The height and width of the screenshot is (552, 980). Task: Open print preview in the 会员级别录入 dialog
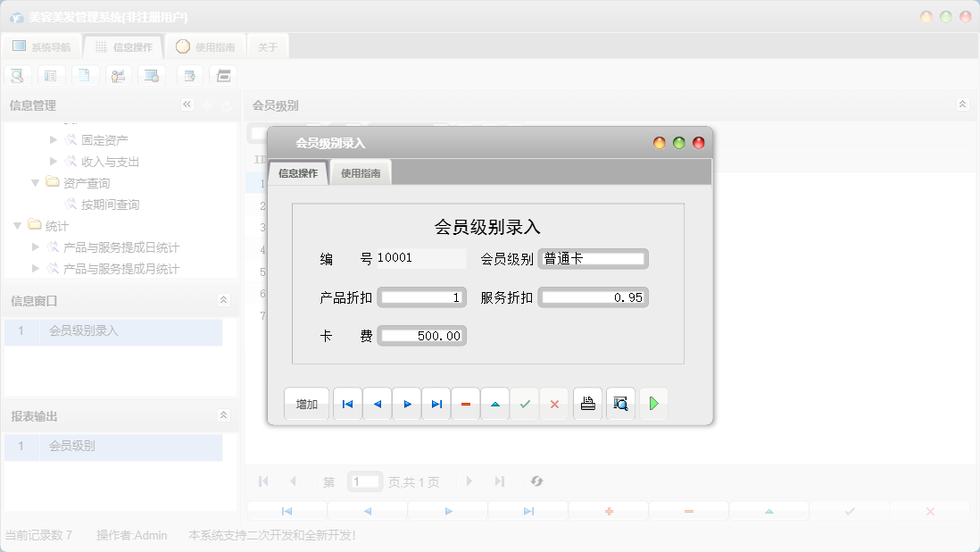click(620, 404)
